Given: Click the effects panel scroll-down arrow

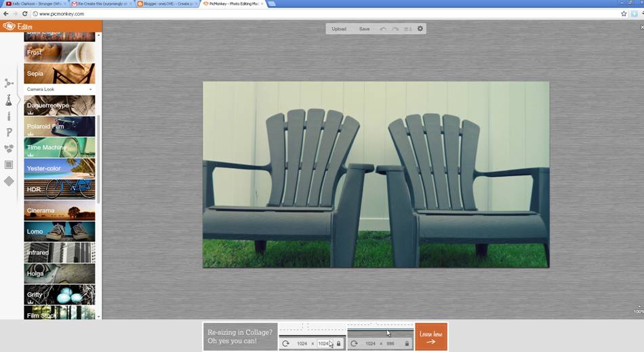Looking at the screenshot, I should [x=98, y=317].
